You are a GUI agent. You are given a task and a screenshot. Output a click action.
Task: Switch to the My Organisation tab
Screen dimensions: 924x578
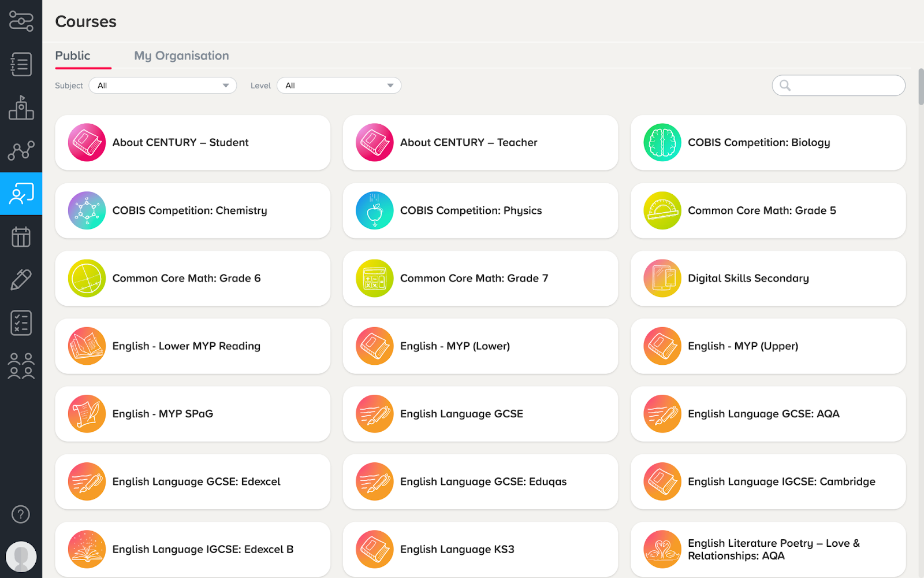(x=181, y=55)
